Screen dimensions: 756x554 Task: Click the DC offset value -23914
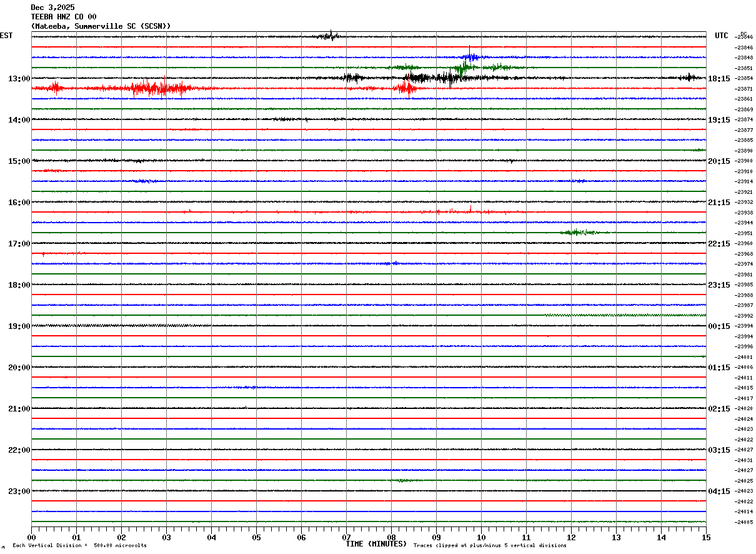click(x=744, y=182)
